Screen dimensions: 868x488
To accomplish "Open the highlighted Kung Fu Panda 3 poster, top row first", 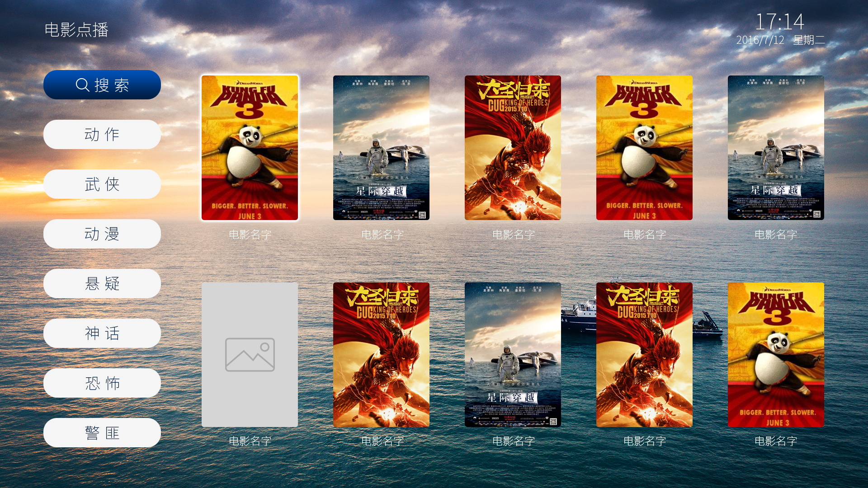I will [250, 148].
